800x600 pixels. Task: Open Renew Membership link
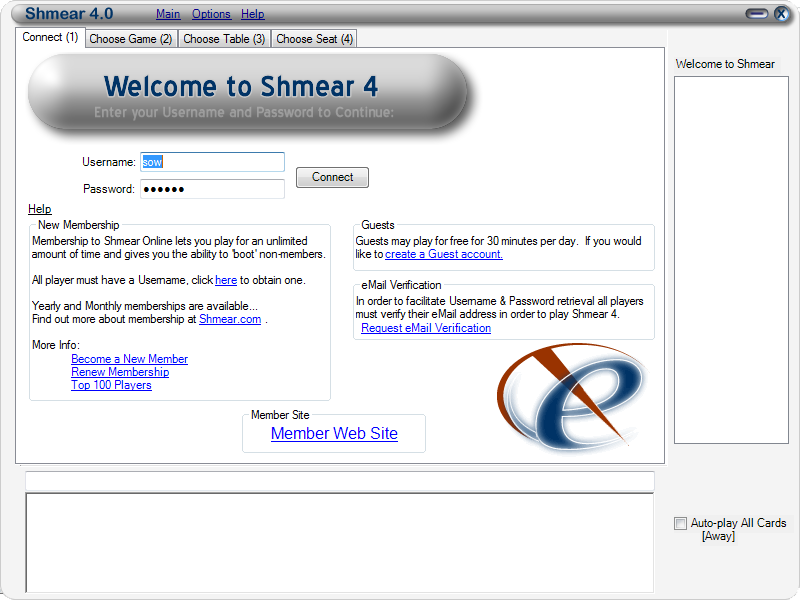coord(120,372)
